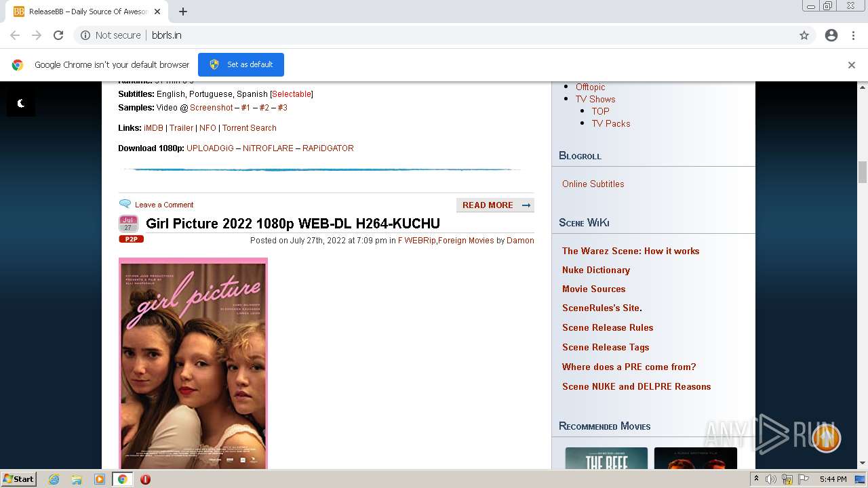Open the iMDB link
This screenshot has width=868, height=488.
153,128
